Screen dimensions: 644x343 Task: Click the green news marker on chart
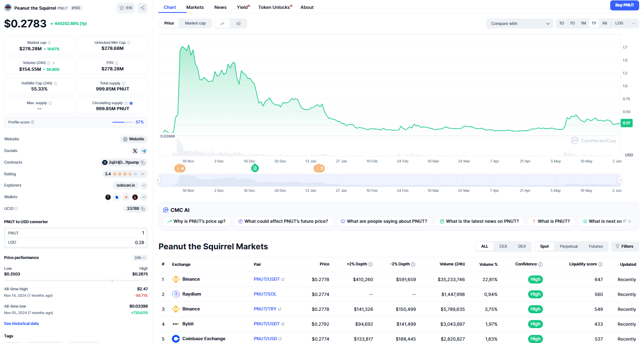[255, 168]
